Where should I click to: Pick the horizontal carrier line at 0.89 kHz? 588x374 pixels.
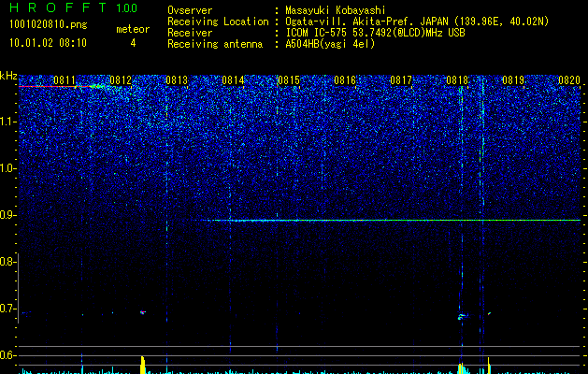pos(390,221)
